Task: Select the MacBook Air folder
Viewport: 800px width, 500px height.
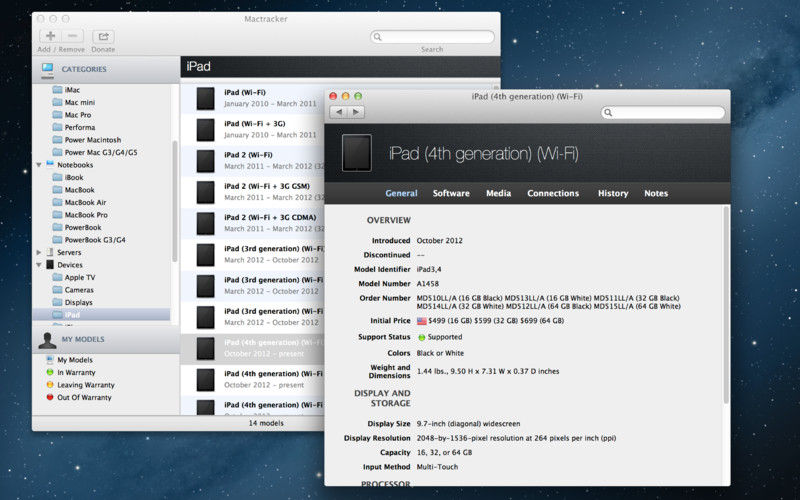Action: (x=80, y=203)
